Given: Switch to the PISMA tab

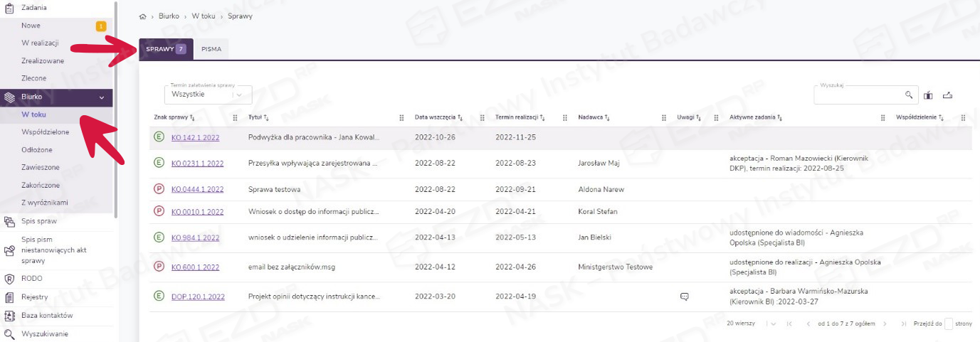Looking at the screenshot, I should tap(211, 49).
